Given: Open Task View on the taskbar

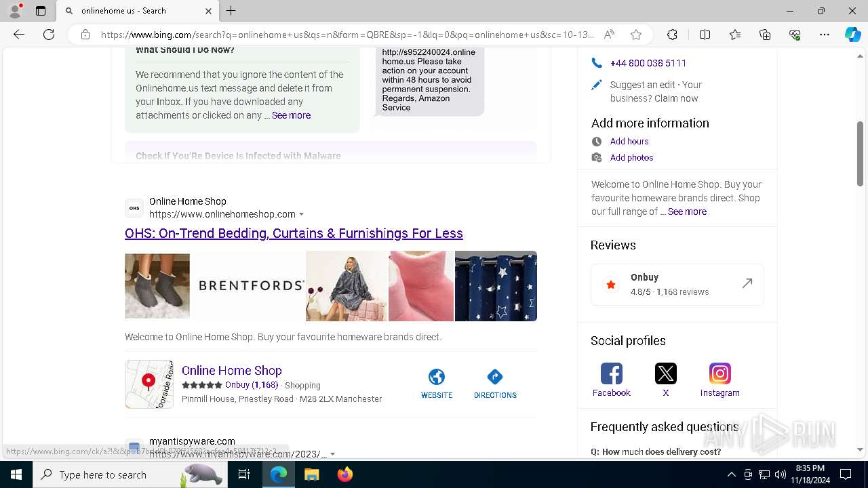Looking at the screenshot, I should pyautogui.click(x=244, y=474).
